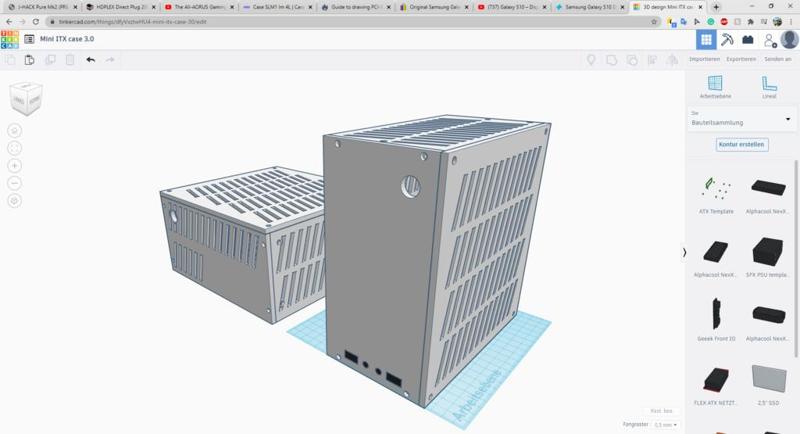Reload the page with the refresh icon
Screen dimensions: 800x434
point(36,22)
